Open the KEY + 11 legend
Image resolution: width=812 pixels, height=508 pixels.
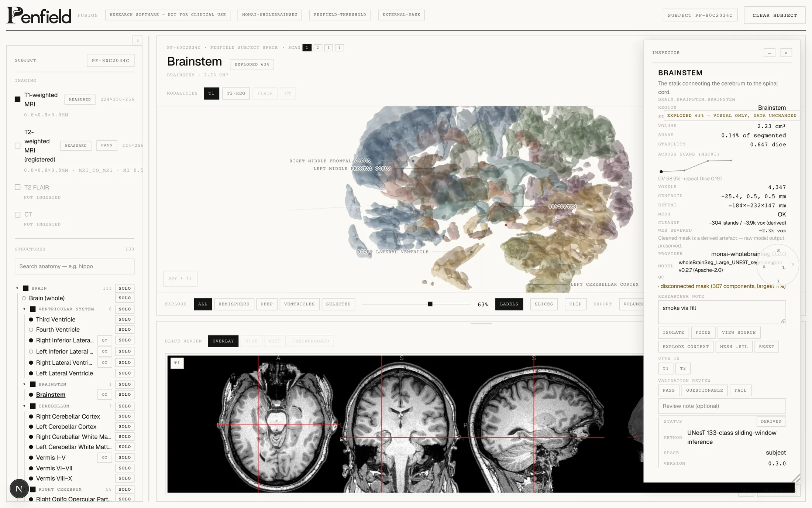click(180, 278)
